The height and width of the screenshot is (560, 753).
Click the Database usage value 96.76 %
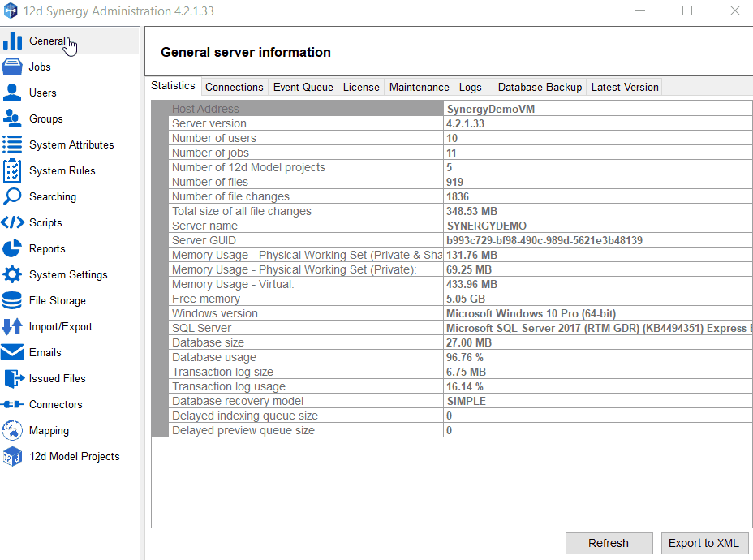(x=465, y=357)
